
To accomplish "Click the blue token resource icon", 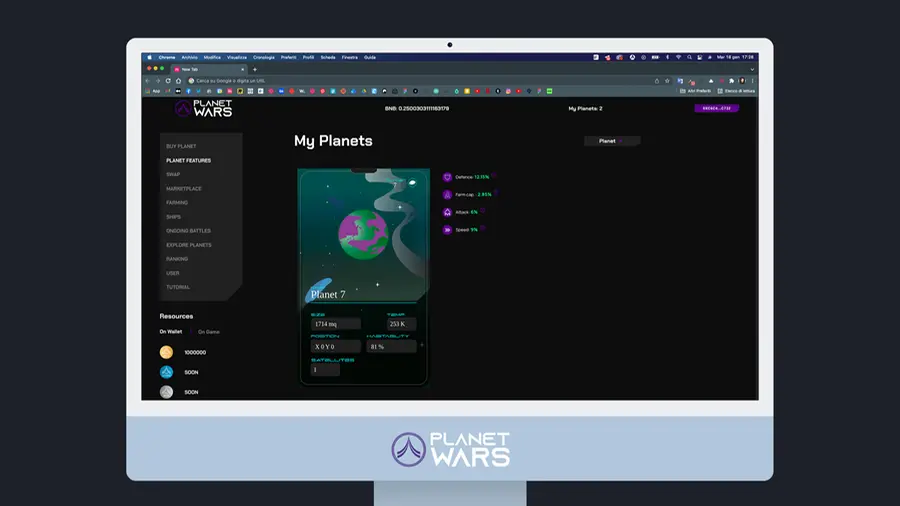I will coord(166,372).
